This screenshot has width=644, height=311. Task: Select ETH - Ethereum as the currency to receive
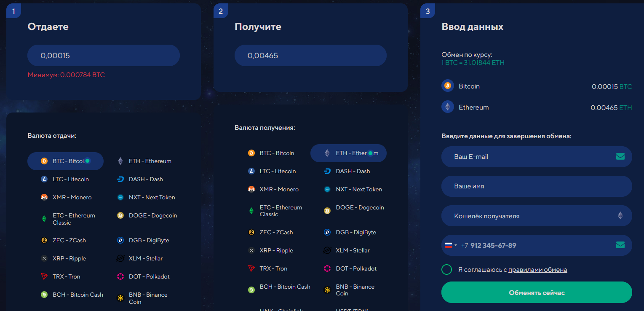click(x=348, y=153)
